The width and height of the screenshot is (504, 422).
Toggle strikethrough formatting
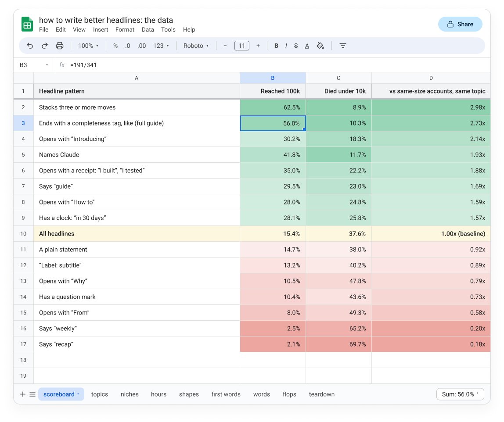[296, 46]
